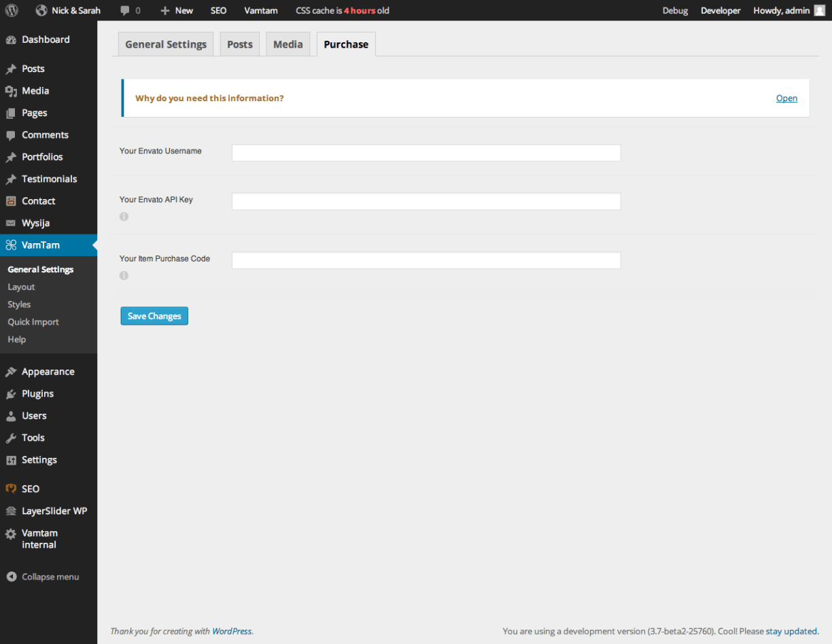Switch to the General Settings tab

tap(166, 45)
